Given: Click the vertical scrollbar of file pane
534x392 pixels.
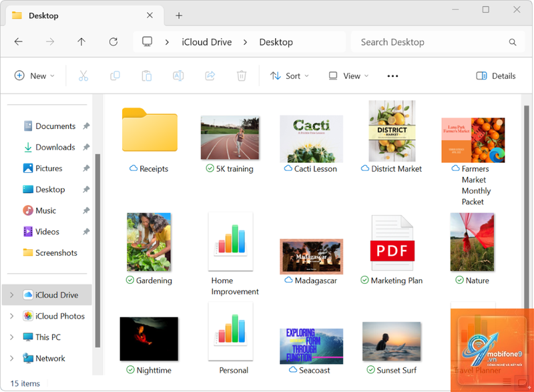Looking at the screenshot, I should tap(527, 204).
